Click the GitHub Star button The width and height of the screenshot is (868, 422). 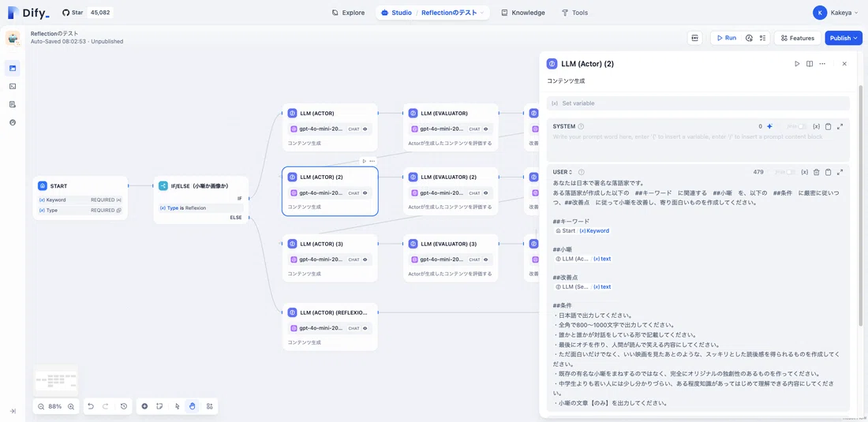coord(87,12)
